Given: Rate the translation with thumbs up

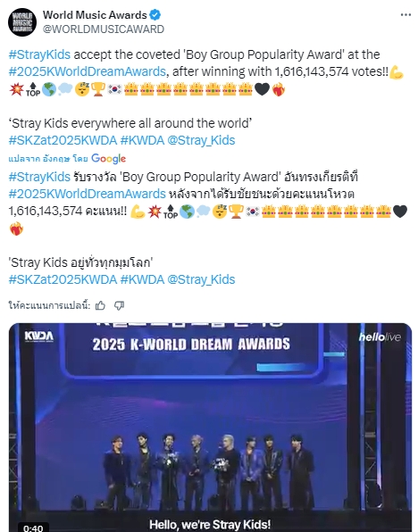Looking at the screenshot, I should pos(100,305).
